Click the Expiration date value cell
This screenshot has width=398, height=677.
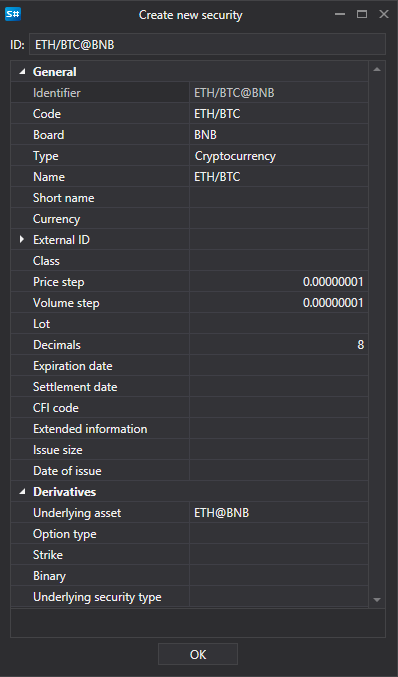(279, 366)
